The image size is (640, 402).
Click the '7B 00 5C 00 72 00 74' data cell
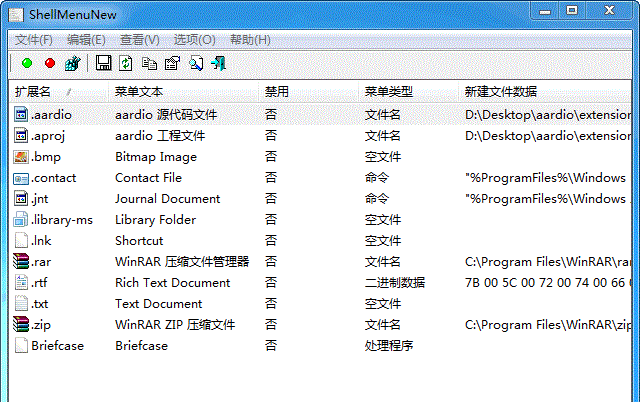[x=548, y=283]
